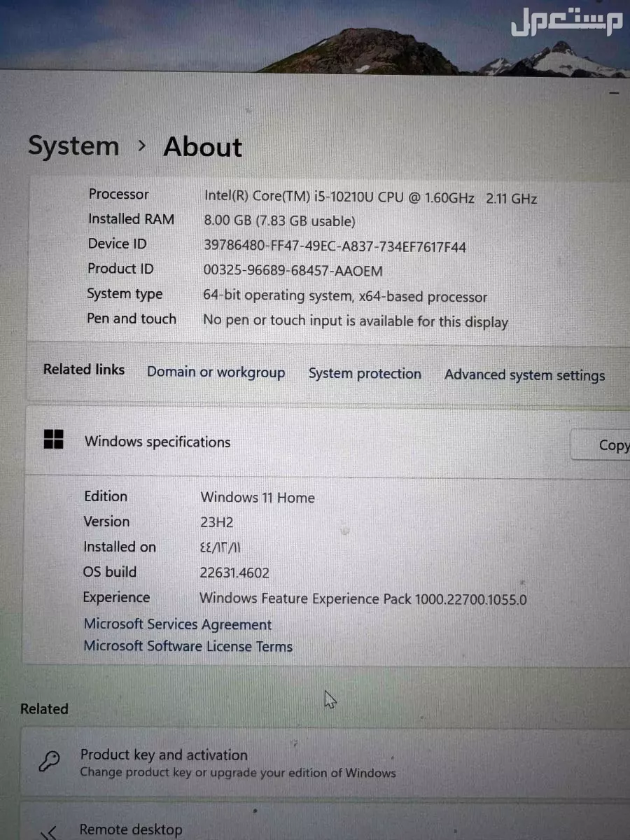Viewport: 630px width, 840px height.
Task: Open Product key and activation settings
Action: pos(325,762)
